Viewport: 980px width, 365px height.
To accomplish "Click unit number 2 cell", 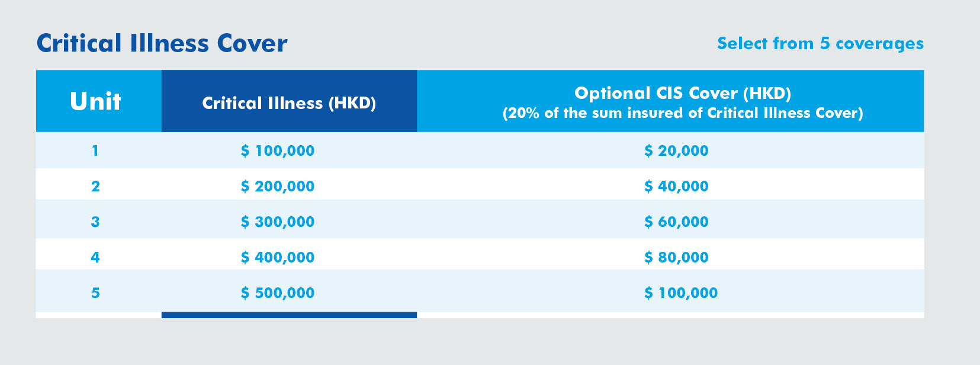I will [95, 186].
